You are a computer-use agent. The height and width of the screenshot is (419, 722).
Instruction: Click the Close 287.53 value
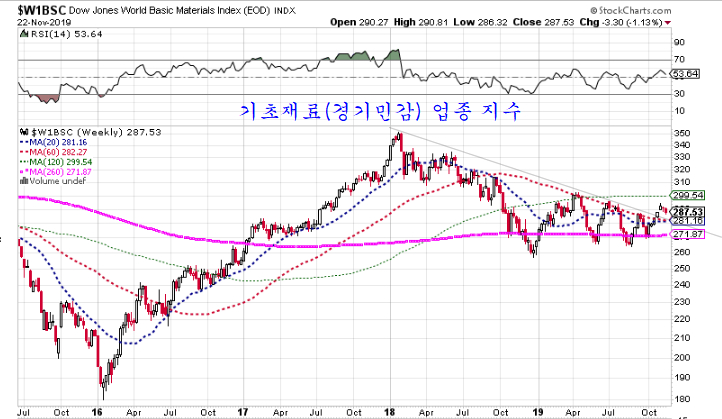click(x=543, y=22)
